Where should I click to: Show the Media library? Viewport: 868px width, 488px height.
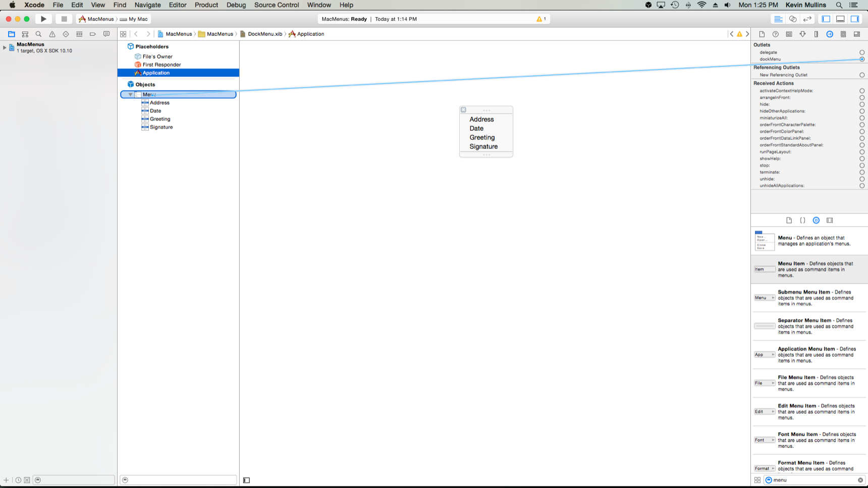(830, 221)
